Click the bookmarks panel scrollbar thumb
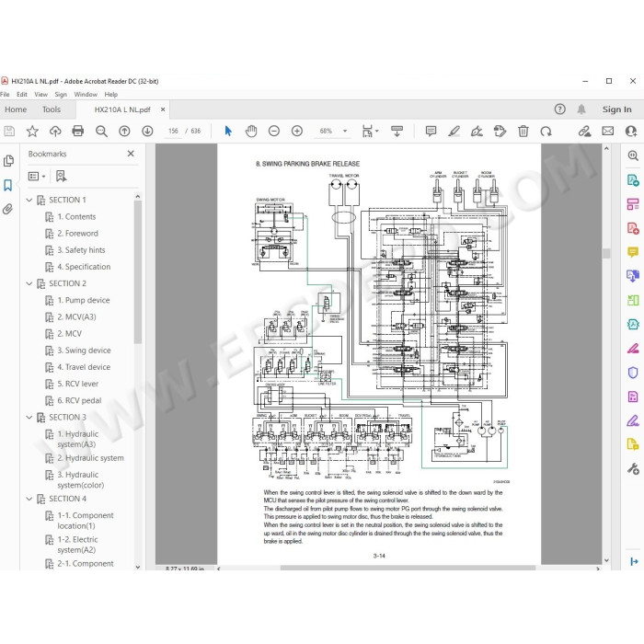 point(138,271)
